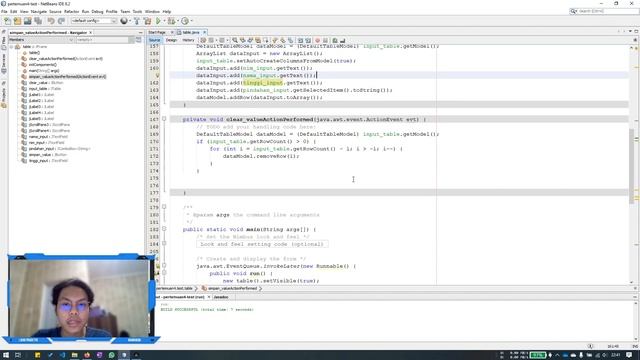Click WhatsApp icon in taskbar
The width and height of the screenshot is (640, 360).
point(111,355)
